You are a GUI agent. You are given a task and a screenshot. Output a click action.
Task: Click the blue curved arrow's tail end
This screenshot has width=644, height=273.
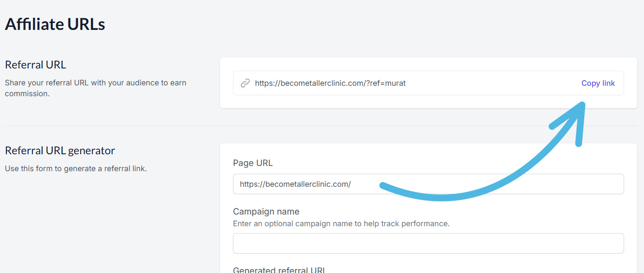(x=383, y=186)
